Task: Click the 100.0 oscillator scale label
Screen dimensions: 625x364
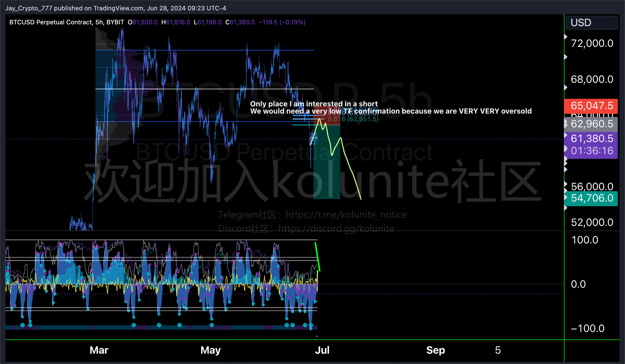Action: [x=585, y=240]
